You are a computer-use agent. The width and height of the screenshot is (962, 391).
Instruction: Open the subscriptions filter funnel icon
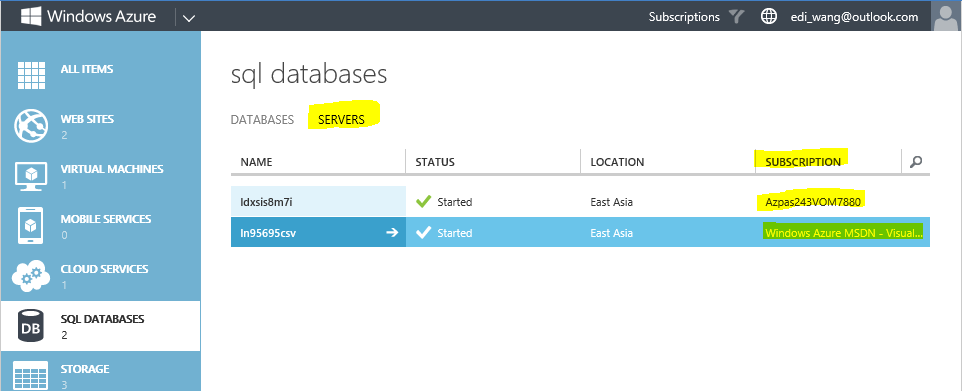[x=736, y=17]
